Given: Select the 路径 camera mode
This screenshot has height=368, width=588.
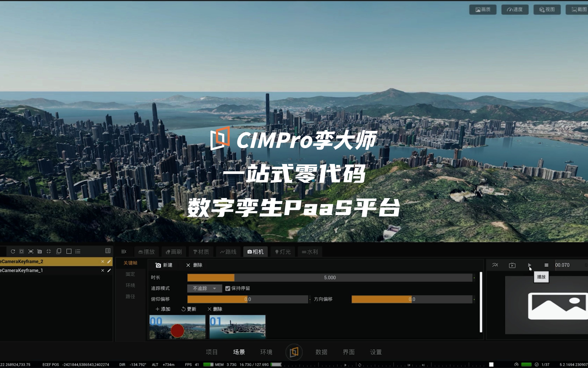Looking at the screenshot, I should [130, 297].
